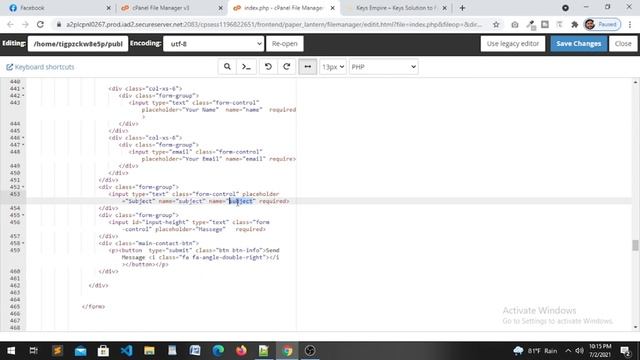Open Mail app from taskbar
640x360 pixels.
pyautogui.click(x=80, y=351)
